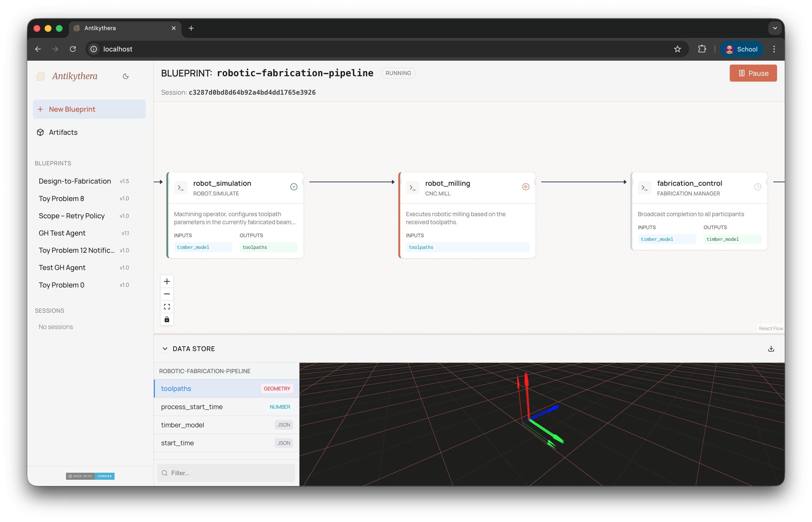Click the fit view canvas control
Viewport: 812px width, 522px height.
pos(167,307)
